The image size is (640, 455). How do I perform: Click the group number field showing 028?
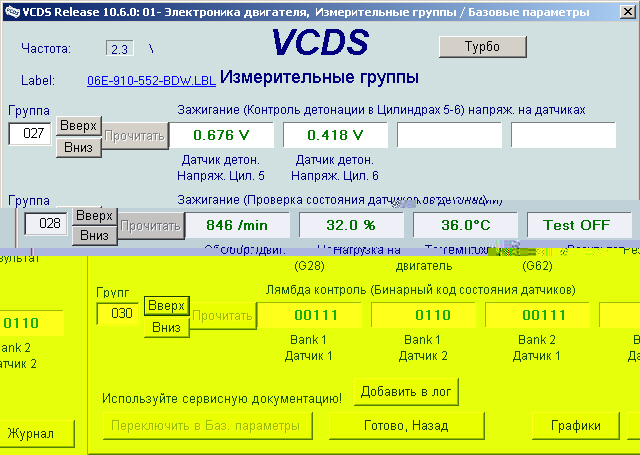click(46, 224)
